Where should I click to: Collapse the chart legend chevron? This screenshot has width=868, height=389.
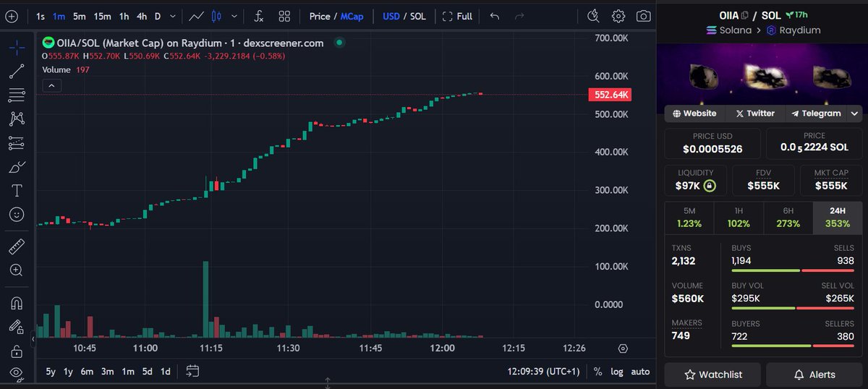[x=51, y=86]
